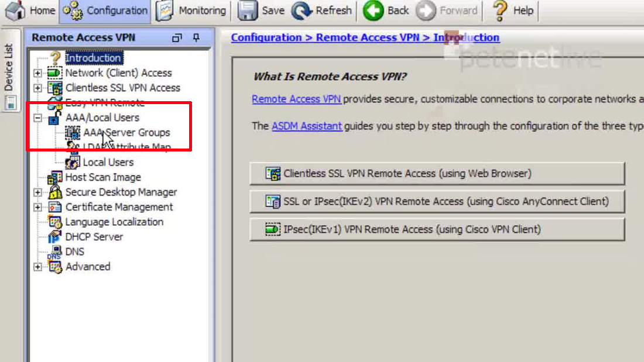Screen dimensions: 644x362
Task: Click the Clientless SSL VPN Access tree icon
Action: [54, 88]
